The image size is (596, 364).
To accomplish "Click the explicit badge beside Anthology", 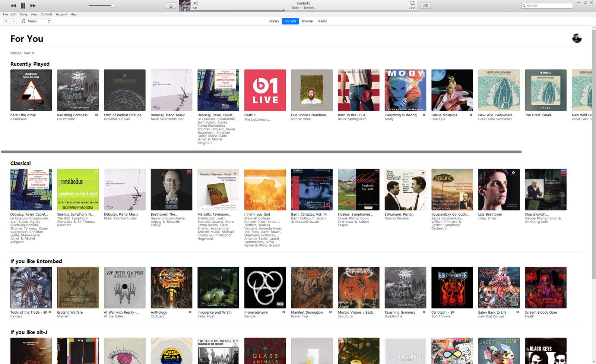I will point(190,312).
